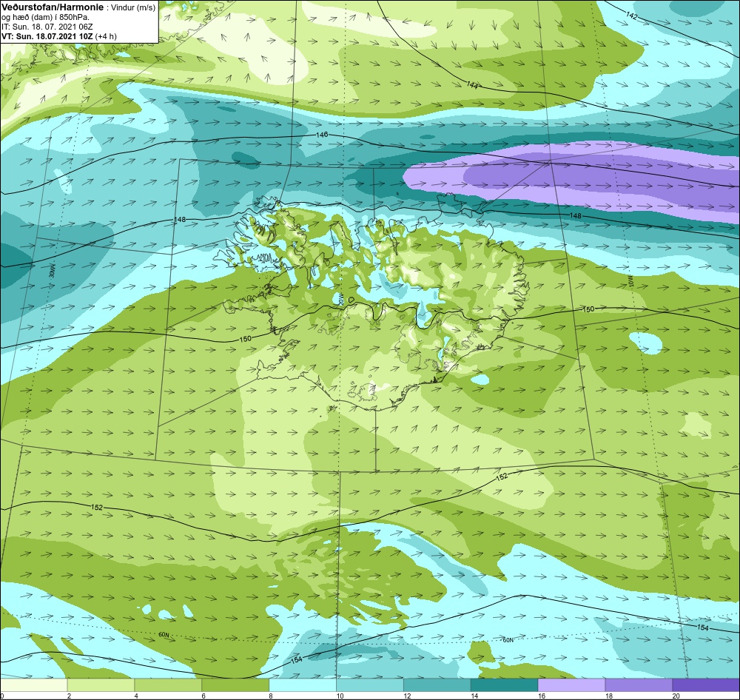The height and width of the screenshot is (700, 740).
Task: Click the 154 contour label at the right edge
Action: point(703,627)
